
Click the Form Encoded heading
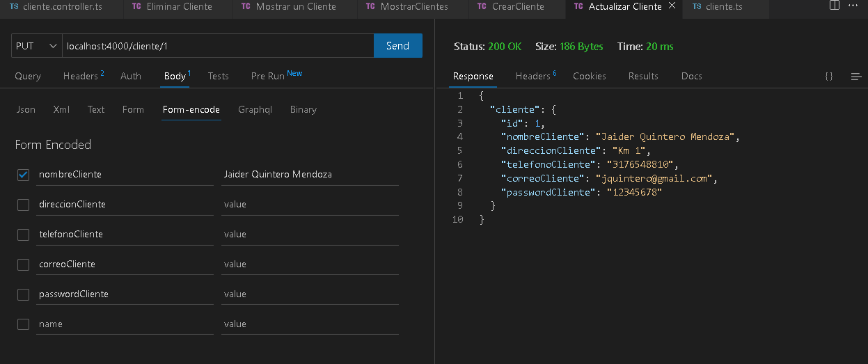53,145
